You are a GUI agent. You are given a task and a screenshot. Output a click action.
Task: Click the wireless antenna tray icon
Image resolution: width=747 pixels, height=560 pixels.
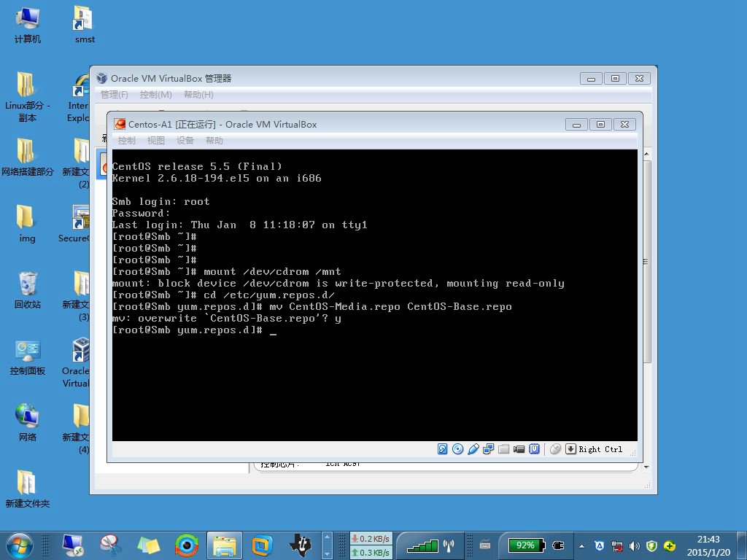[x=449, y=545]
